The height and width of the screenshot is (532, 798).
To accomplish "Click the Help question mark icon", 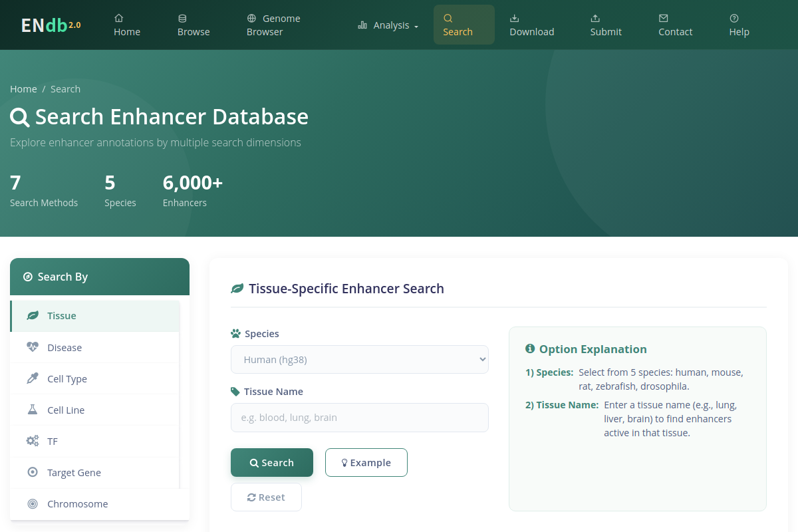I will (x=734, y=18).
